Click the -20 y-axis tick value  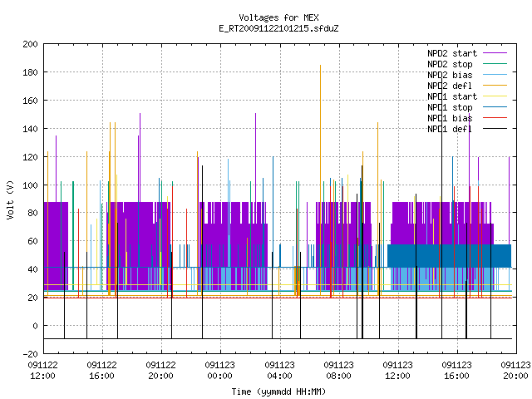coord(30,354)
